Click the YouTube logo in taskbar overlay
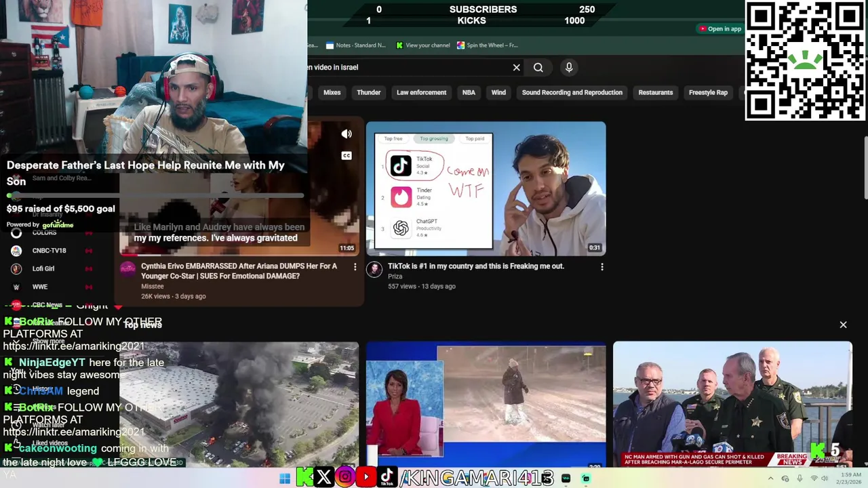The image size is (868, 488). click(366, 478)
